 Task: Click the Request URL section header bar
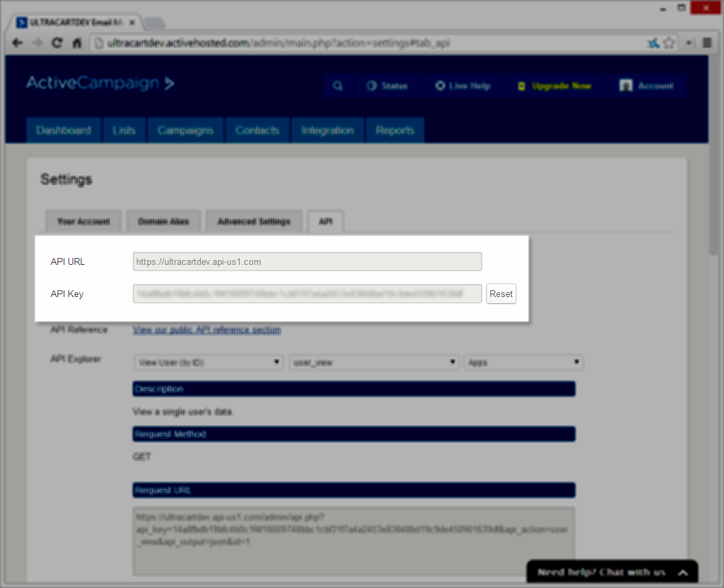point(354,490)
